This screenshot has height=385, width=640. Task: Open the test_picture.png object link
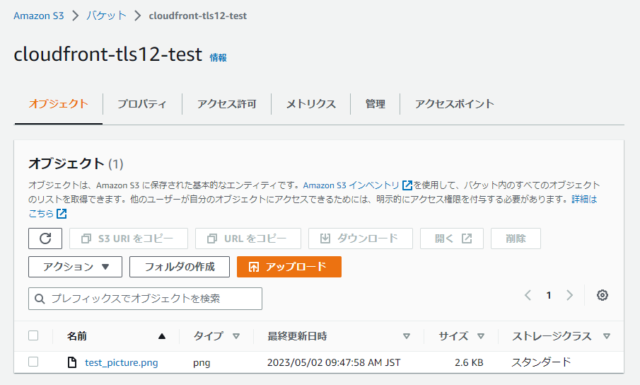121,363
